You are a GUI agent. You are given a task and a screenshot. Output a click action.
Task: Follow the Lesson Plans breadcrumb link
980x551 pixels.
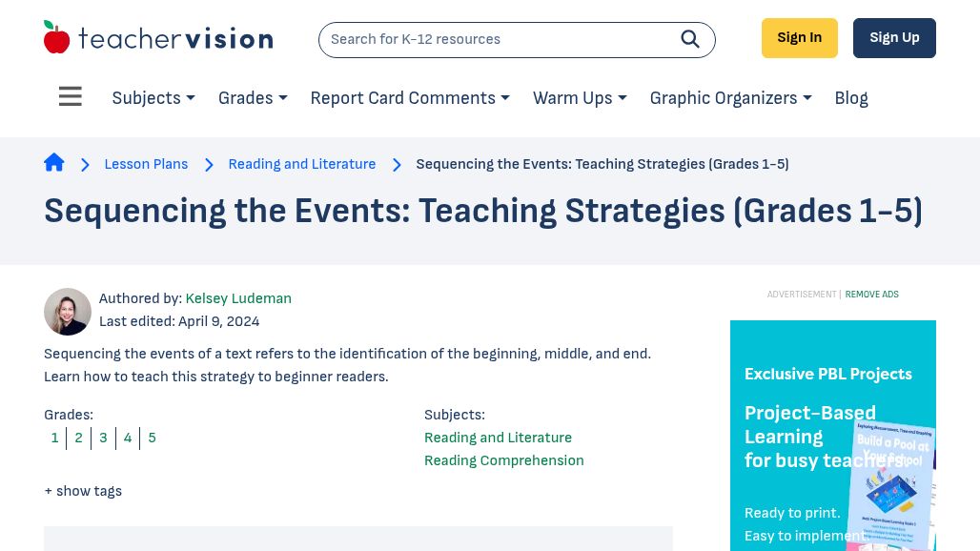point(146,164)
